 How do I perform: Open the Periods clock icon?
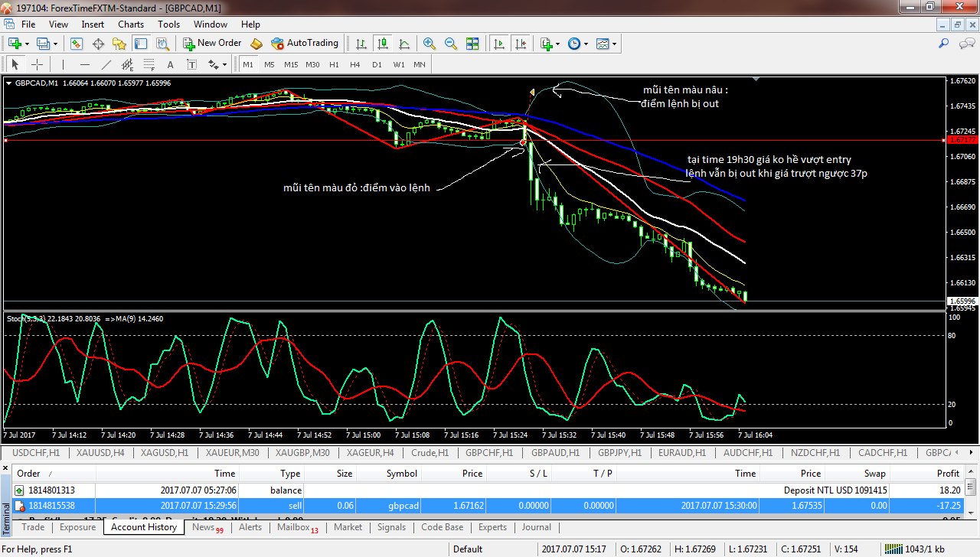click(575, 44)
